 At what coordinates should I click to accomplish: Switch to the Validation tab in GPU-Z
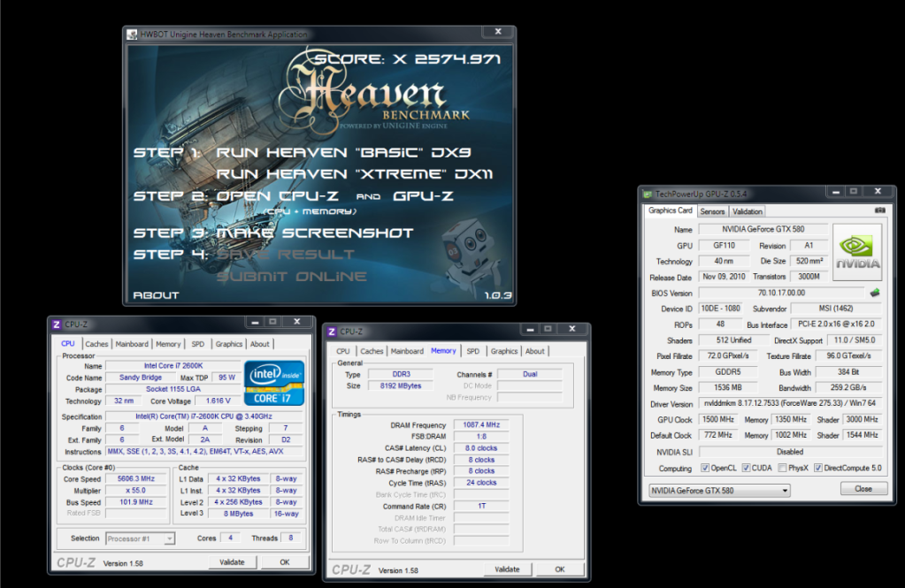(x=748, y=211)
